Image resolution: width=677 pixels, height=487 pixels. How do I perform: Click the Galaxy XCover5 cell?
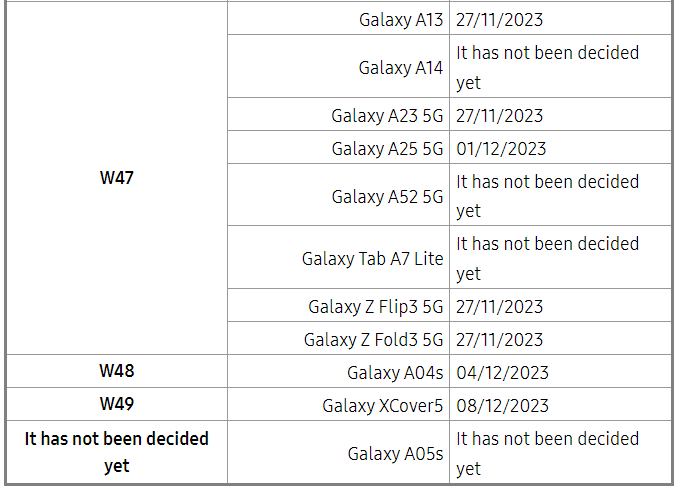coord(338,404)
